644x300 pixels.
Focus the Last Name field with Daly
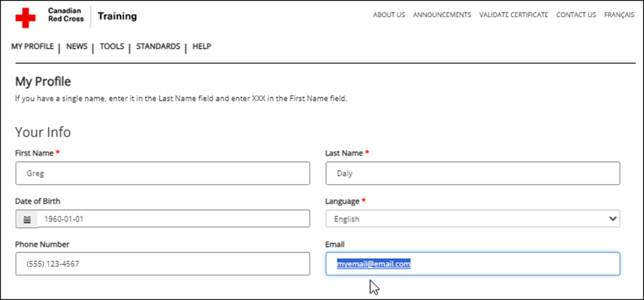[x=473, y=173]
